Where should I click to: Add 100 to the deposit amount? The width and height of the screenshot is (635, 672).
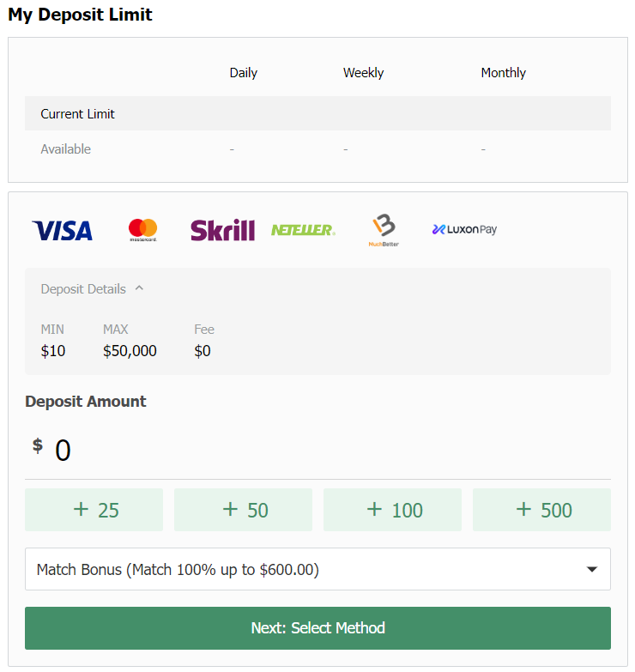click(x=392, y=510)
